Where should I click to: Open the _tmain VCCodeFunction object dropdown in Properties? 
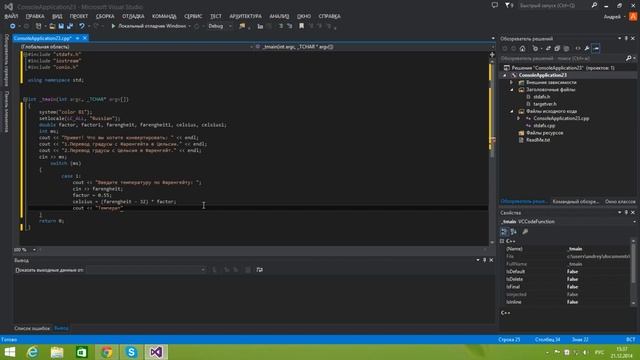tap(568, 222)
